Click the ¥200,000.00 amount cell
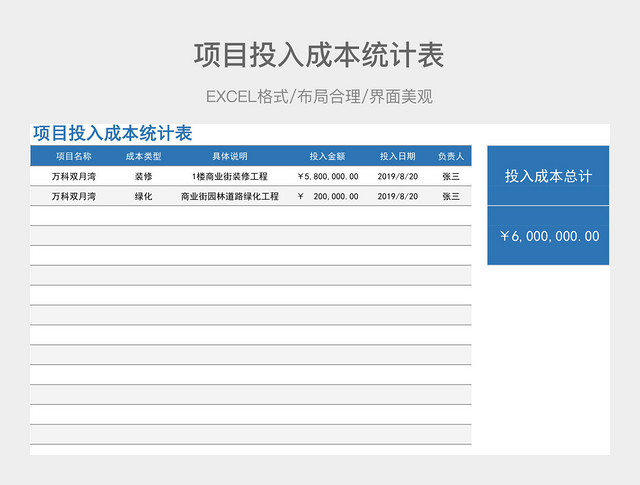 (328, 196)
